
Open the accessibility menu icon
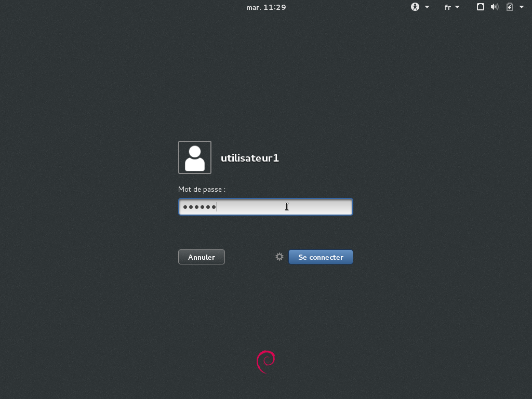[x=415, y=7]
